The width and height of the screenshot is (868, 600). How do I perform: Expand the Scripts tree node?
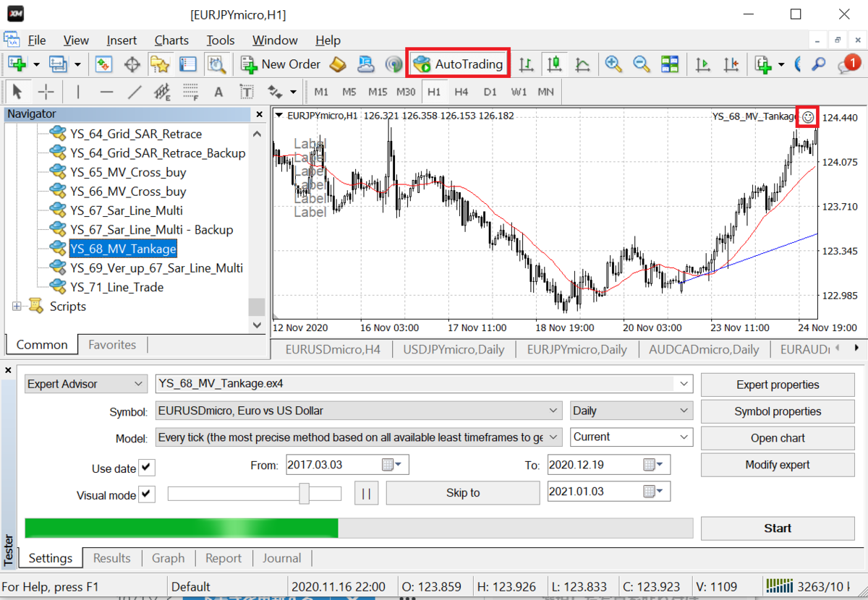(x=17, y=307)
